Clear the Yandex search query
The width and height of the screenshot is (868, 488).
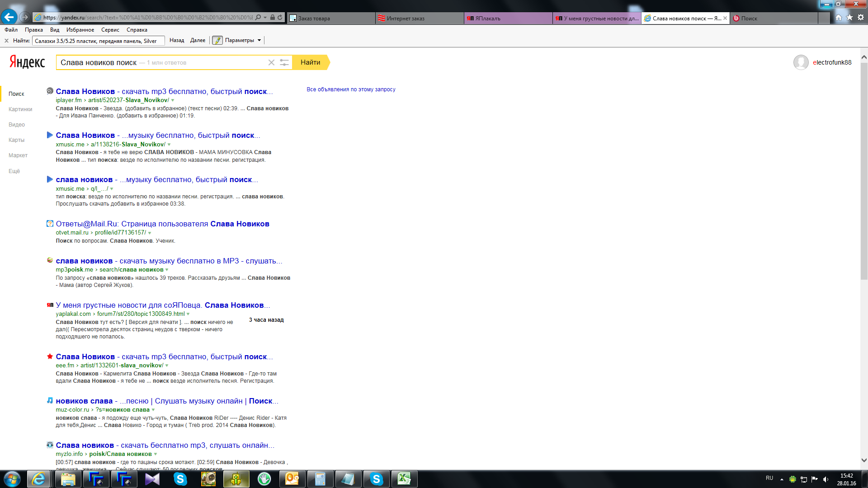(x=271, y=62)
